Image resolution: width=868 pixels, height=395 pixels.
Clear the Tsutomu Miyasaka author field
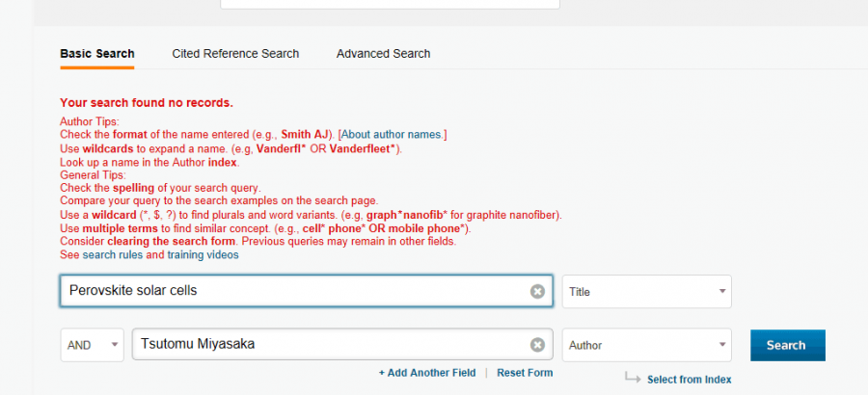coord(537,345)
